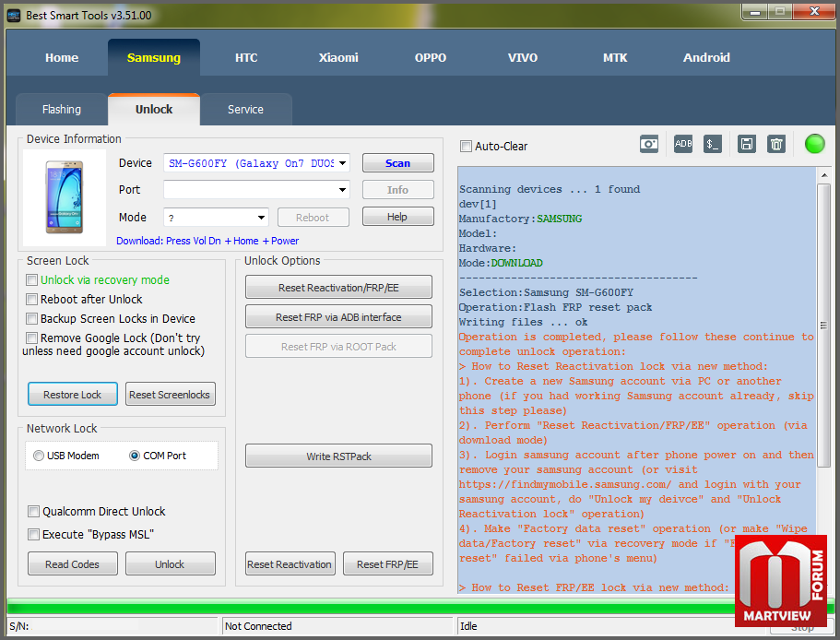Click the Best Smart Tools title bar app icon
The height and width of the screenshot is (640, 840).
coord(14,16)
